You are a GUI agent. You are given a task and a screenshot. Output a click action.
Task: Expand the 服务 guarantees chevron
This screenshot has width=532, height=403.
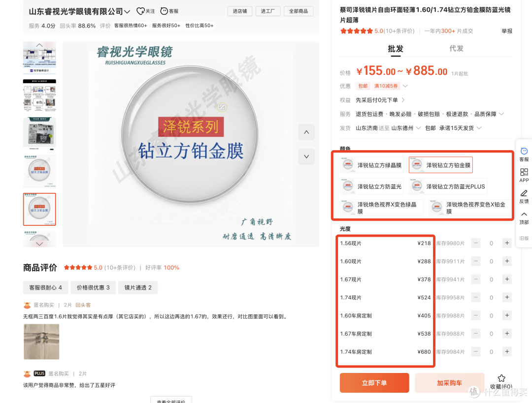(501, 114)
